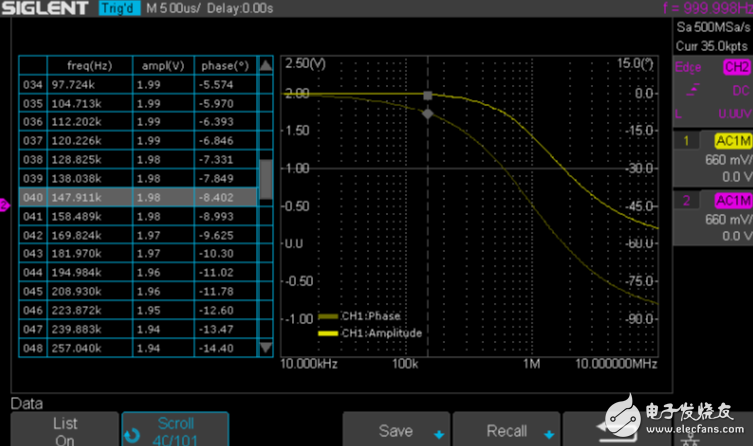Click the magenta channel 2 ground marker
The height and width of the screenshot is (446, 753).
[x=4, y=205]
